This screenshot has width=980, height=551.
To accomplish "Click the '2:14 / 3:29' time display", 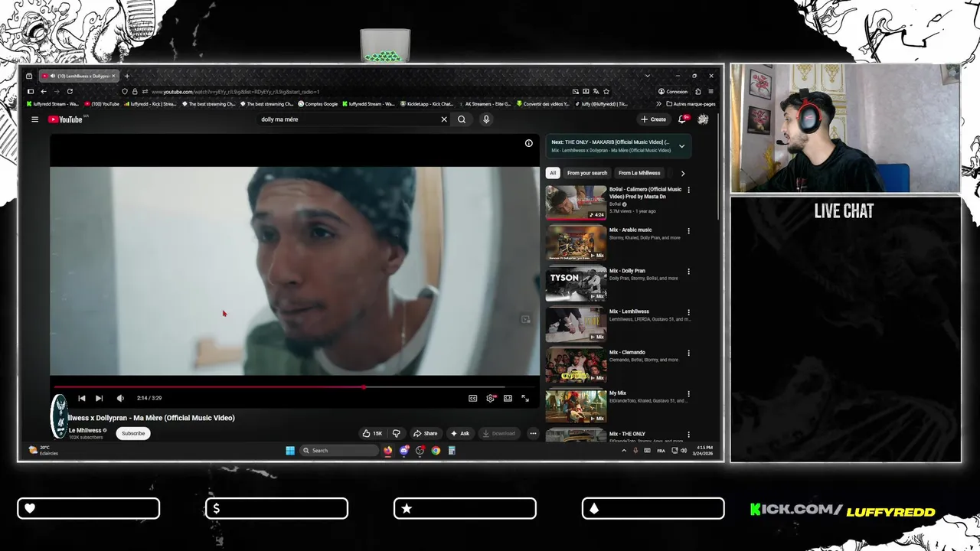I will click(149, 398).
